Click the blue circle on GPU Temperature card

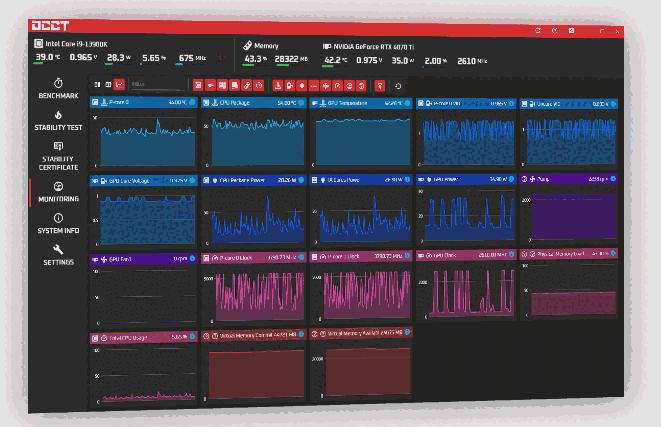coord(407,103)
